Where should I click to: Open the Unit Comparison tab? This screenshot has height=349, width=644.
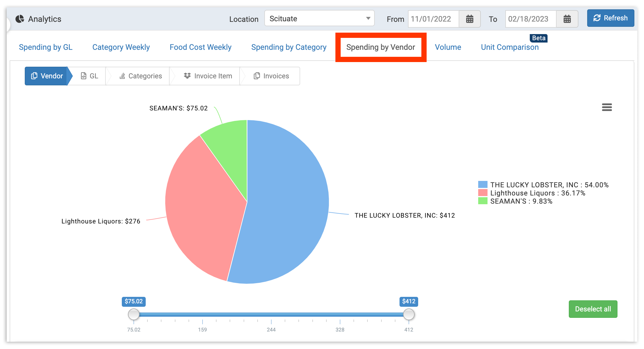pyautogui.click(x=510, y=47)
